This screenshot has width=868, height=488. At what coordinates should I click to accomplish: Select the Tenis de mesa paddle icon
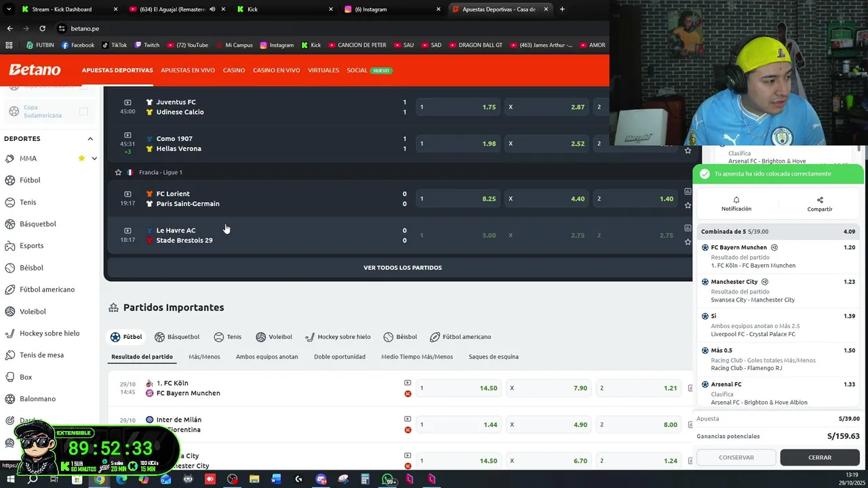coord(9,355)
